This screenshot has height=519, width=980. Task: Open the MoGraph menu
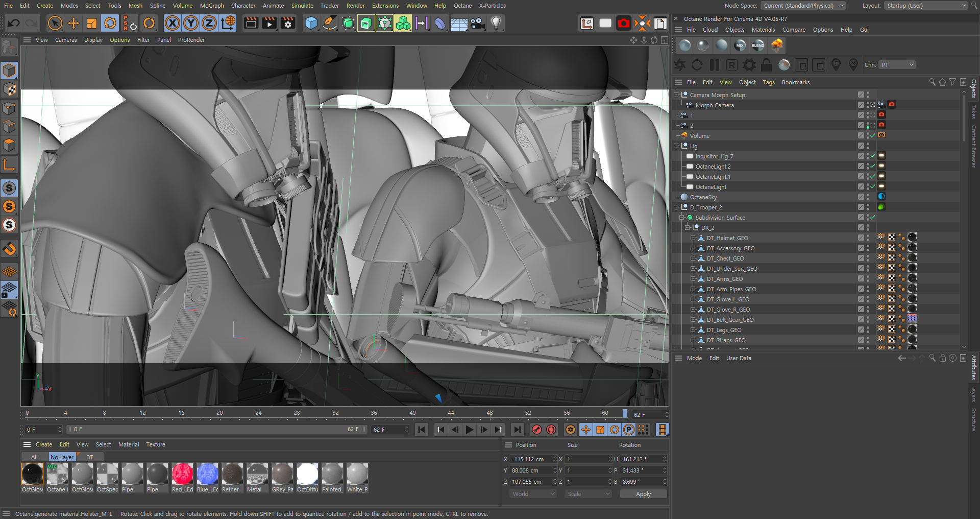212,6
